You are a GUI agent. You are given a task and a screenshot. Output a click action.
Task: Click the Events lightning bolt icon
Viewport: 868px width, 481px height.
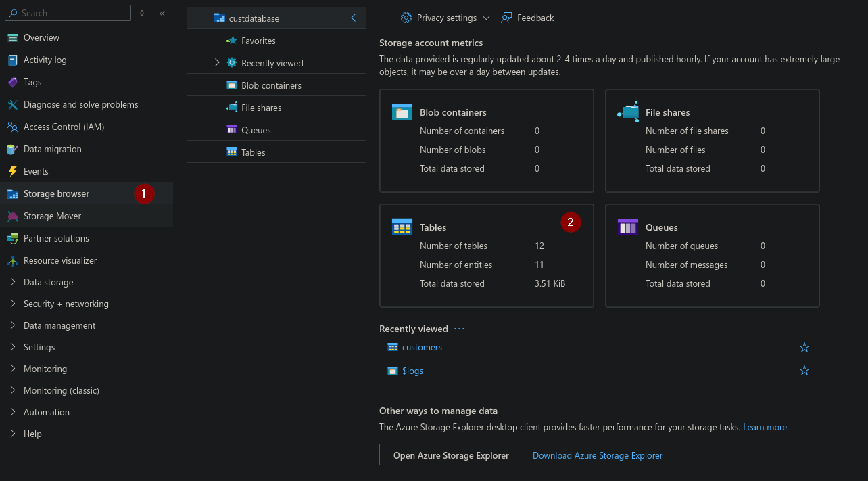(12, 172)
